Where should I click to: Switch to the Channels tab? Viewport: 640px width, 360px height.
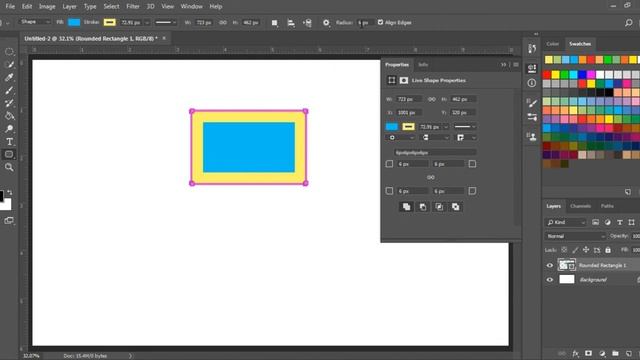coord(580,206)
